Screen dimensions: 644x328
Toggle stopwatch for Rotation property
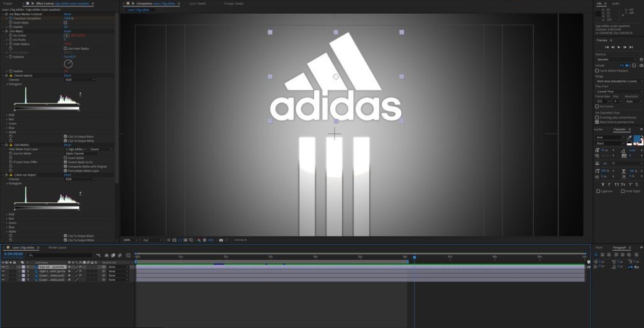pyautogui.click(x=11, y=57)
